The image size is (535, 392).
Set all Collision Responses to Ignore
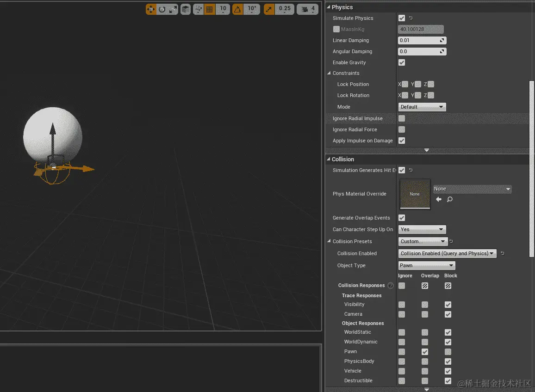[402, 286]
